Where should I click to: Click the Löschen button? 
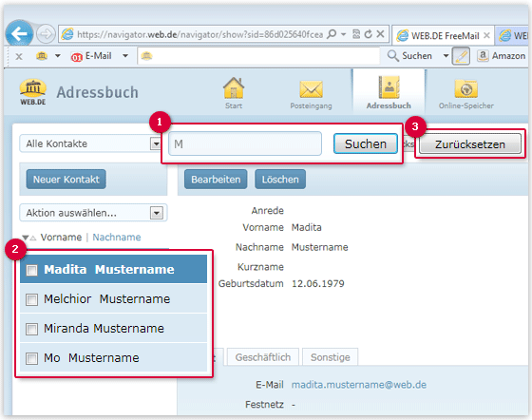280,180
